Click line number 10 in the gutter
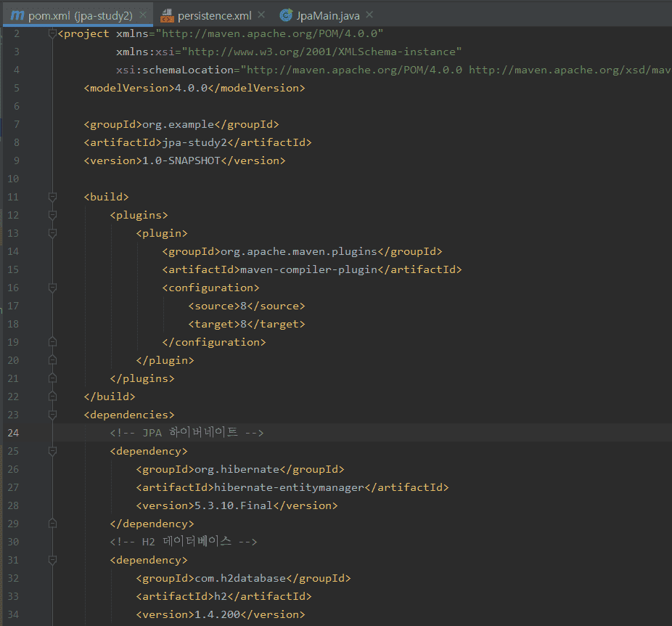 point(13,179)
